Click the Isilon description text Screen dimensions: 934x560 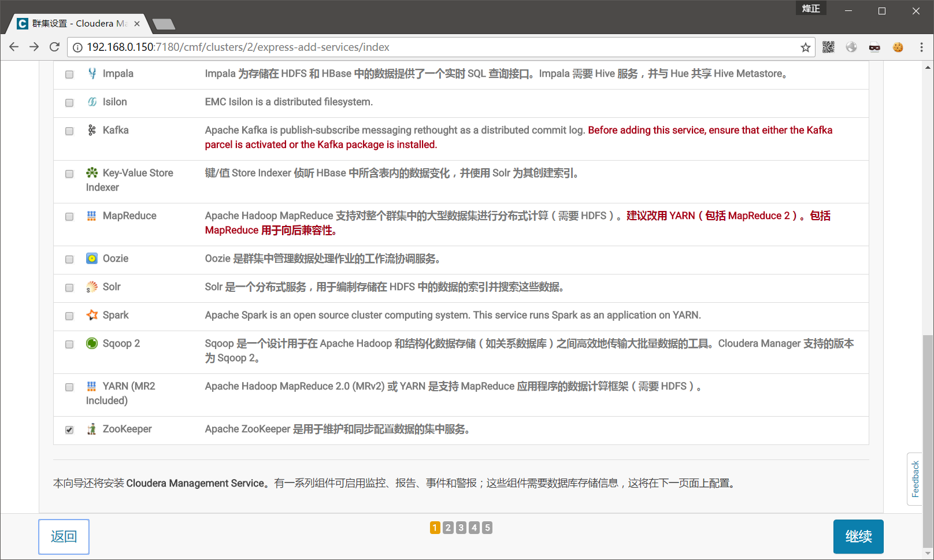[x=289, y=102]
